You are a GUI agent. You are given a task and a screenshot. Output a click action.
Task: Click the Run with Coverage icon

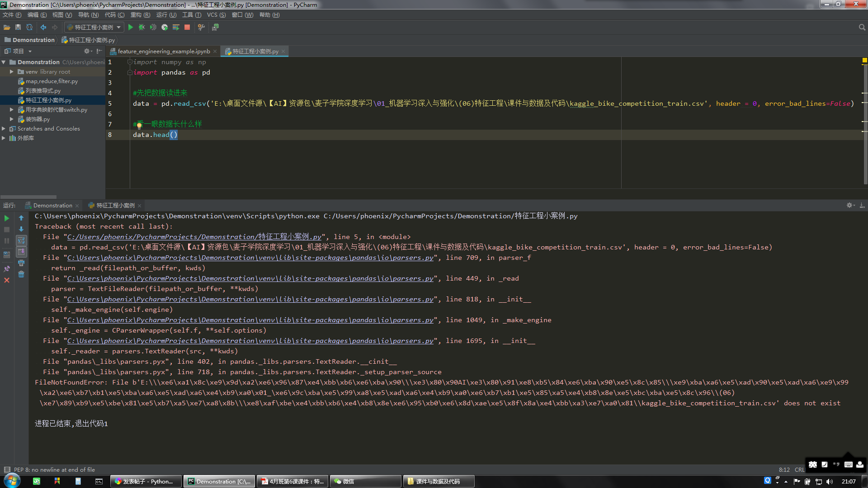click(x=153, y=28)
